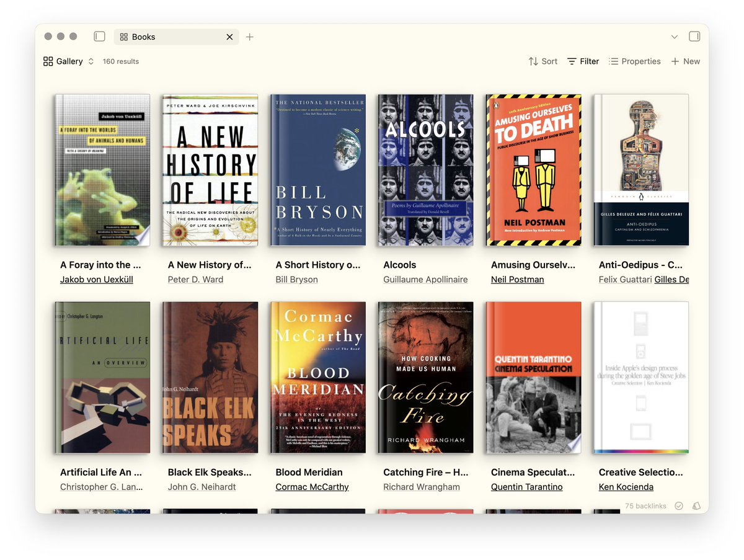Viewport: 744px width, 560px height.
Task: Open the Catching Fire book cover
Action: point(425,378)
